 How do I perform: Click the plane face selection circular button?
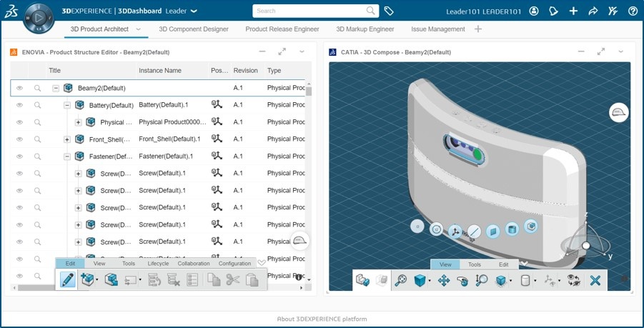pyautogui.click(x=493, y=231)
